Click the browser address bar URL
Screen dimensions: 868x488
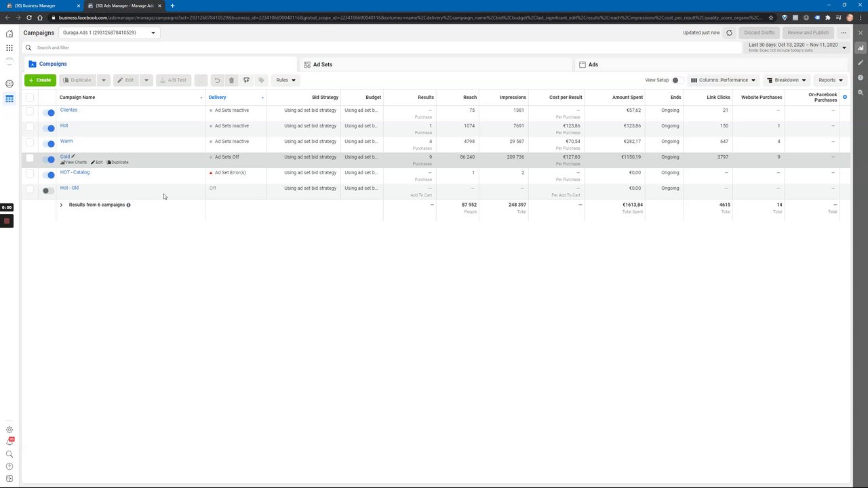click(x=410, y=18)
